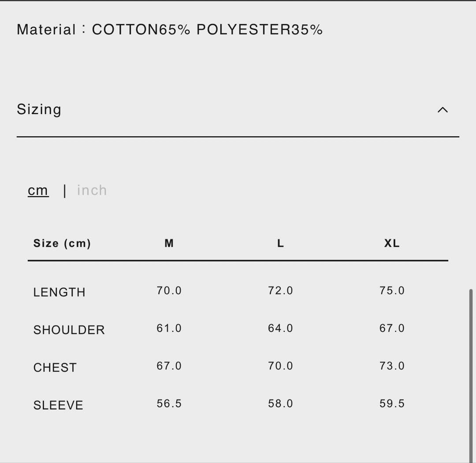Switch size units to inch
Image resolution: width=476 pixels, height=463 pixels.
point(92,190)
